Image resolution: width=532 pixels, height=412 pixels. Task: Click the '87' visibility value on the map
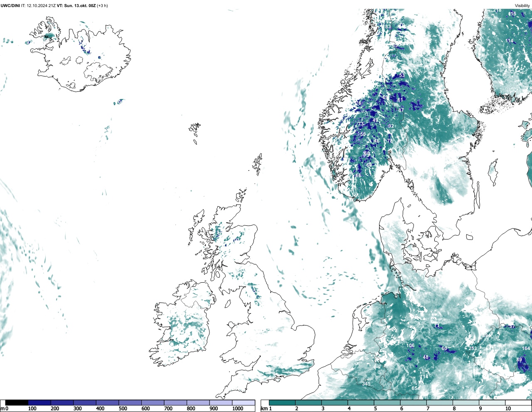pyautogui.click(x=401, y=110)
